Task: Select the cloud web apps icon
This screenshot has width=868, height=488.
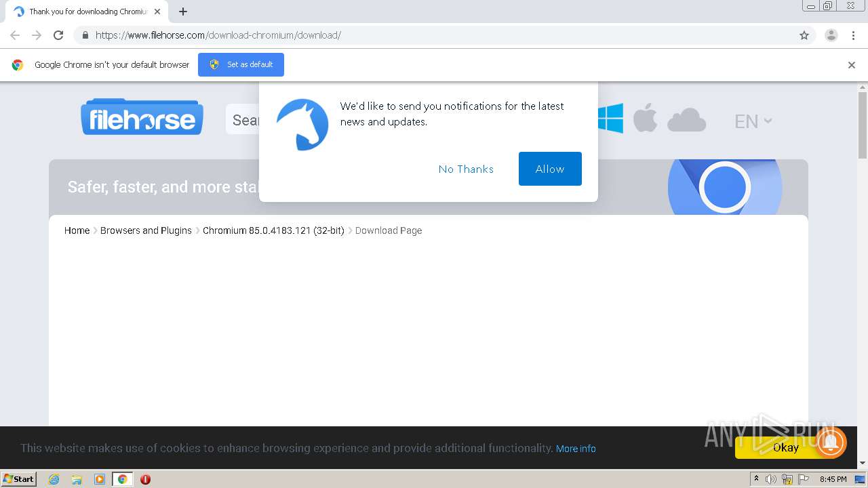Action: click(686, 120)
